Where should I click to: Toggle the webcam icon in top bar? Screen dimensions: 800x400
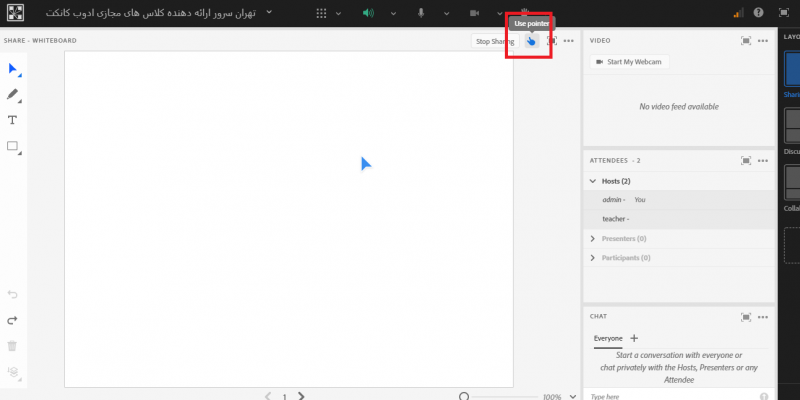(474, 13)
